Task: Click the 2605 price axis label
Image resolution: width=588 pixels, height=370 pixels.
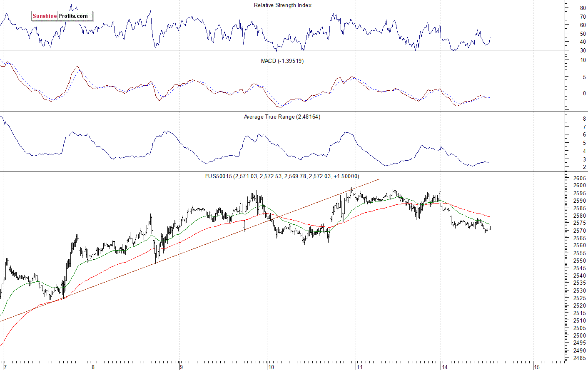Action: [x=580, y=178]
